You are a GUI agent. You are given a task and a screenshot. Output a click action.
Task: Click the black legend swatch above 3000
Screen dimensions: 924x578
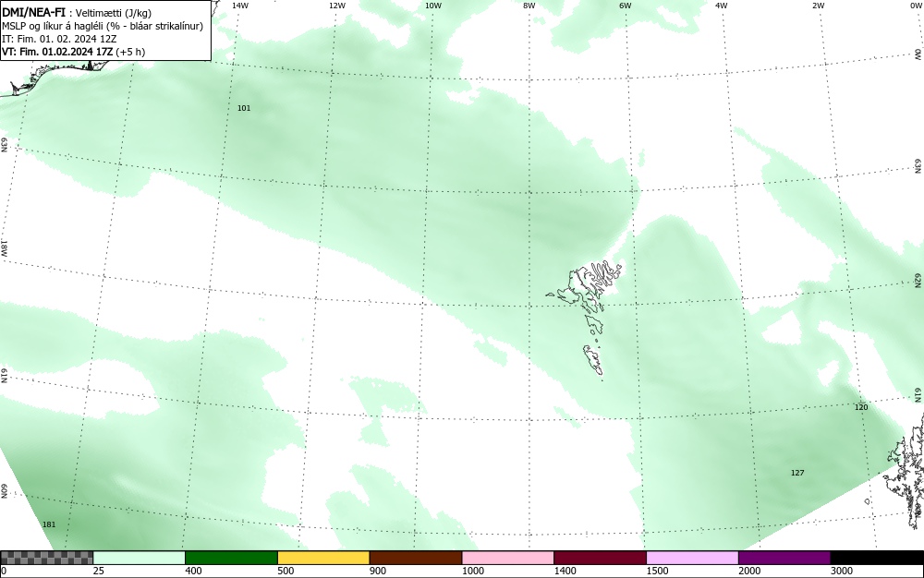click(x=877, y=558)
